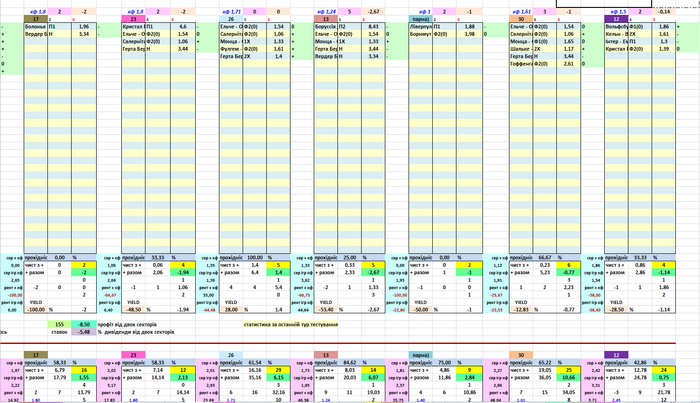
Task: Click the 4,6 odds cell beside Кристал П1
Action: (183, 26)
